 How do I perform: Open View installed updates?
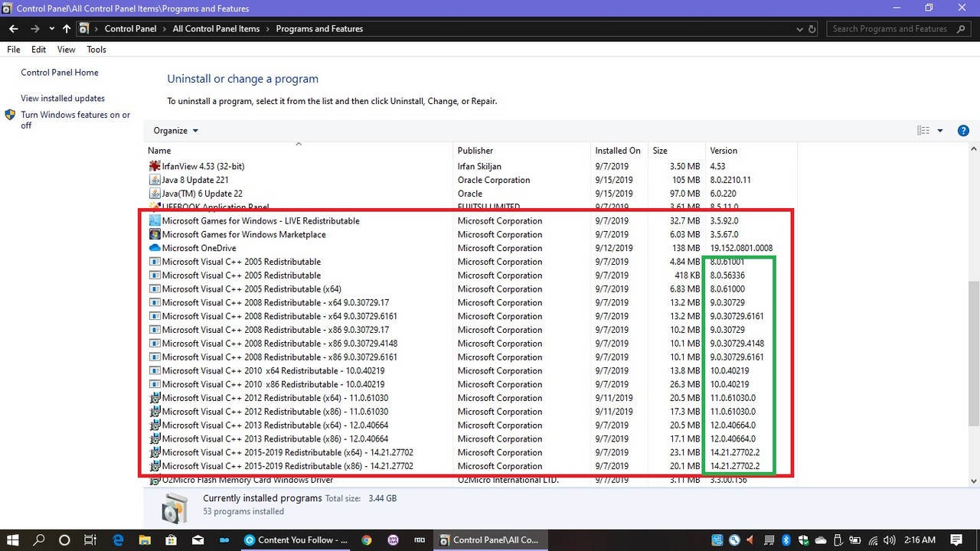pyautogui.click(x=63, y=99)
